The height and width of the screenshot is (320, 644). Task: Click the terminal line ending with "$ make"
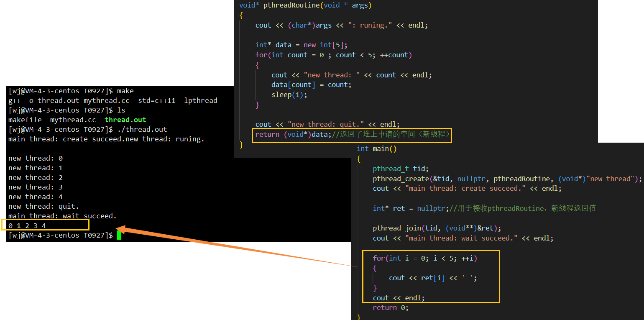(x=71, y=91)
